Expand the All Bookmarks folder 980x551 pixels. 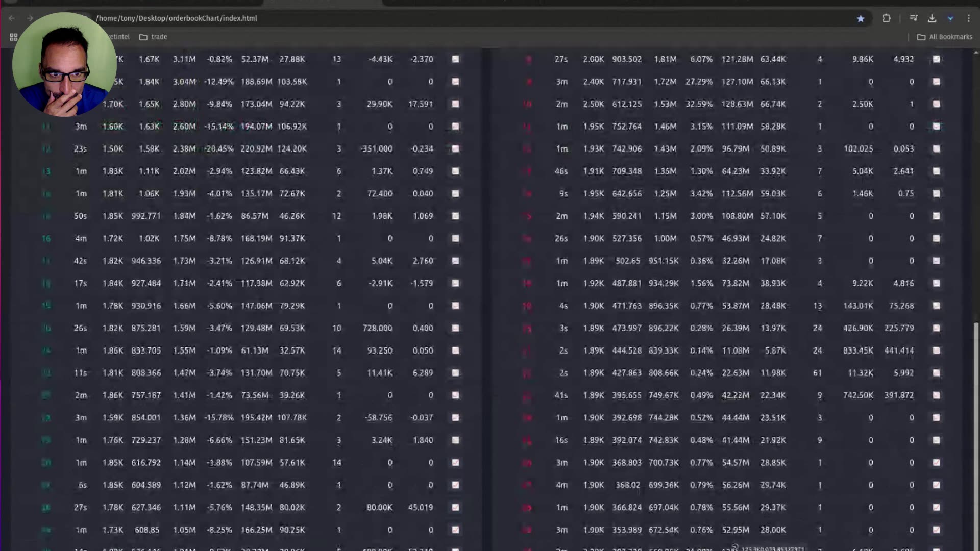pyautogui.click(x=945, y=37)
